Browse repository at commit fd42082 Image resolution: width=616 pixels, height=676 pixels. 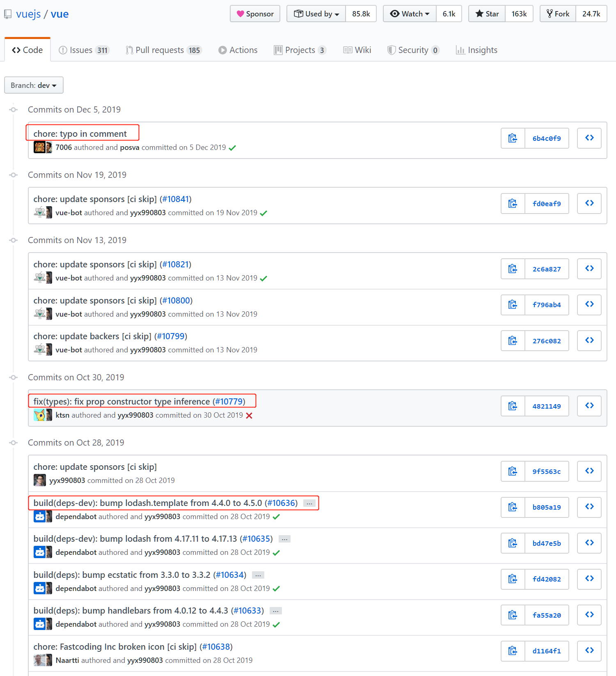[589, 579]
